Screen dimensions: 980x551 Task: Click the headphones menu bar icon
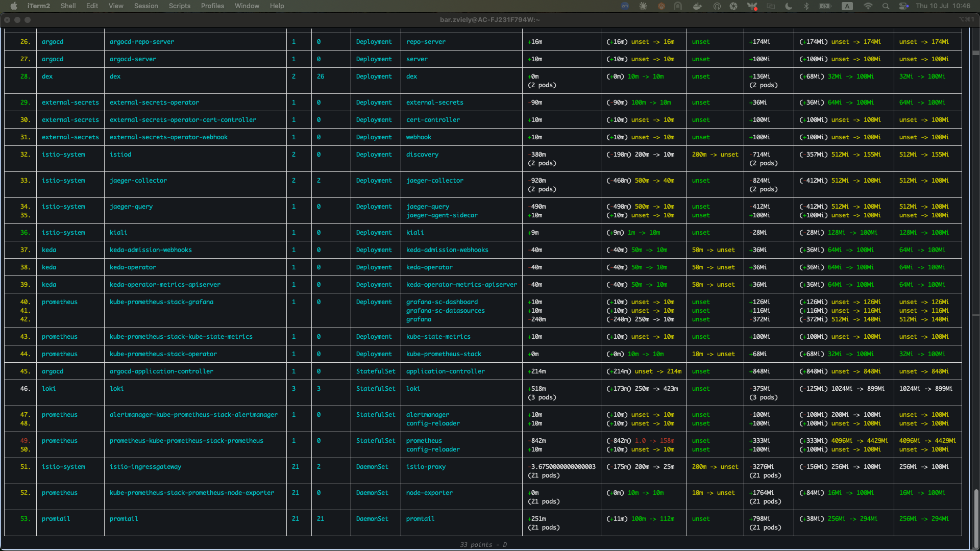coord(717,6)
